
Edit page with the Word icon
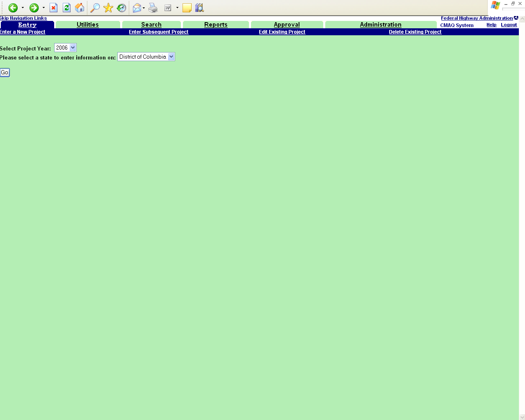[x=168, y=8]
